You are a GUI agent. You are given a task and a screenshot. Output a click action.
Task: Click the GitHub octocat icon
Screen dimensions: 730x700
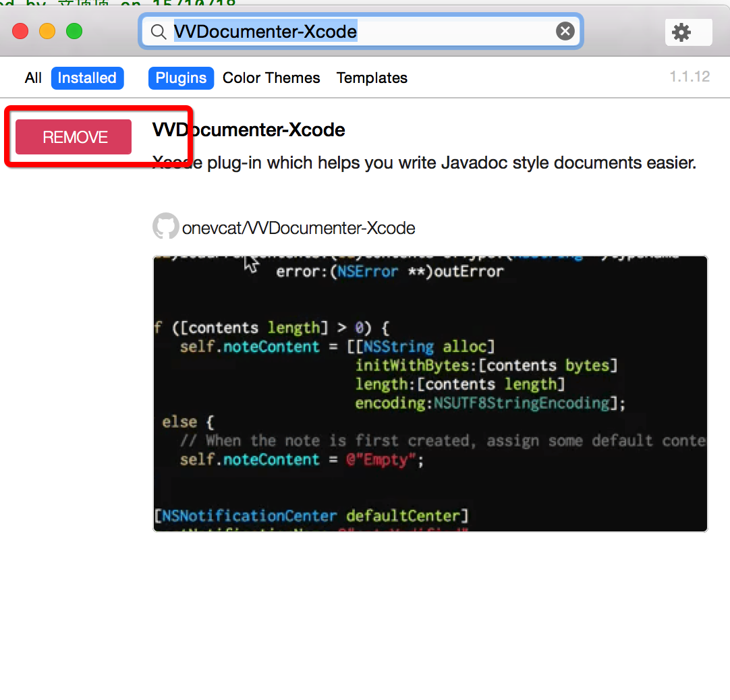click(x=165, y=227)
